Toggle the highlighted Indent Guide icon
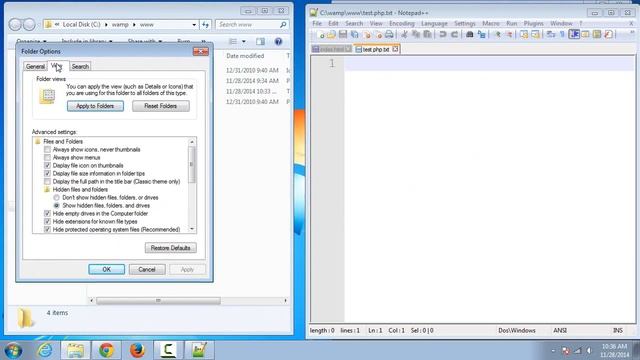Image resolution: width=640 pixels, height=360 pixels. tap(574, 35)
